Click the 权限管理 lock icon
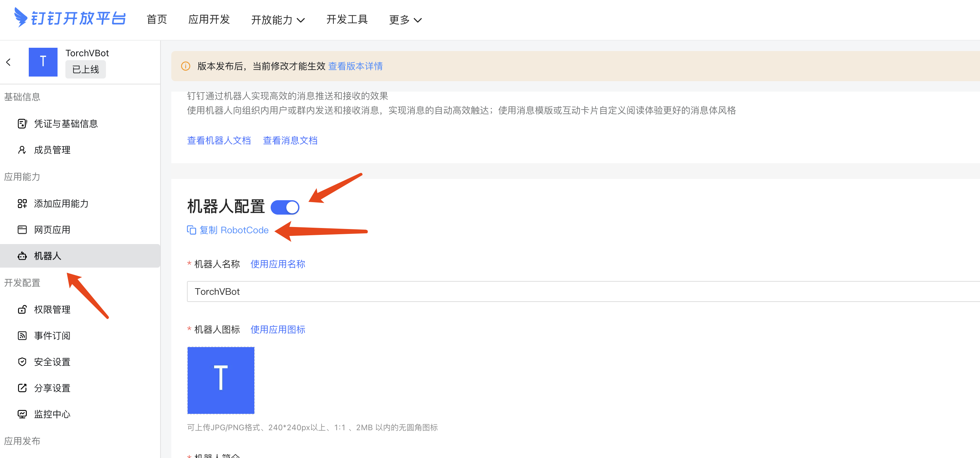The height and width of the screenshot is (458, 980). (22, 309)
